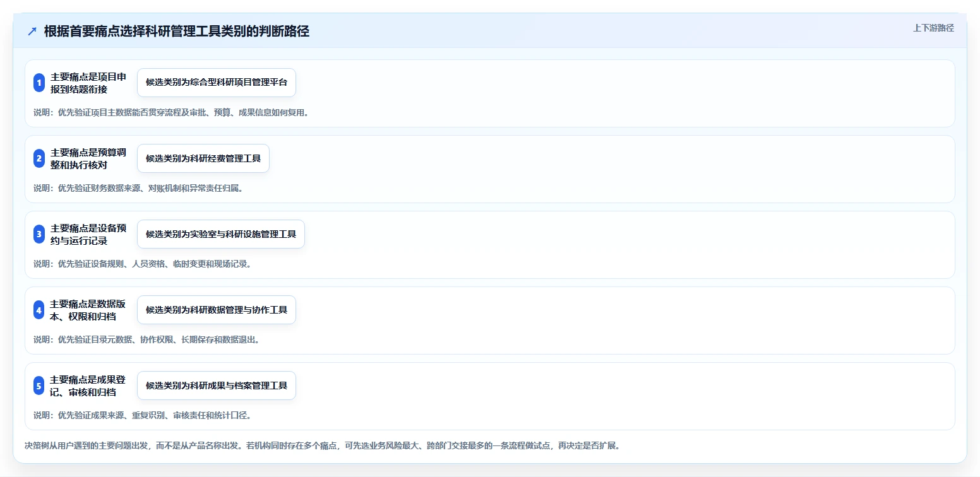
Task: Click step number 4 badge
Action: [39, 310]
